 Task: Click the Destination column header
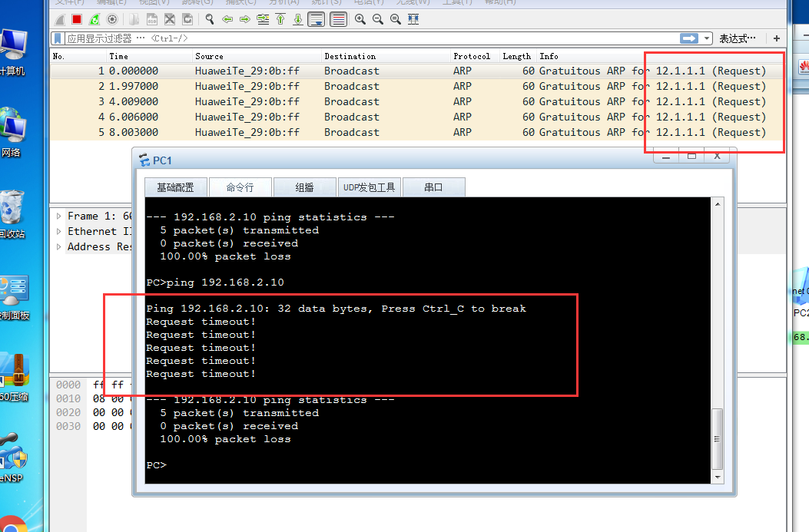(386, 56)
